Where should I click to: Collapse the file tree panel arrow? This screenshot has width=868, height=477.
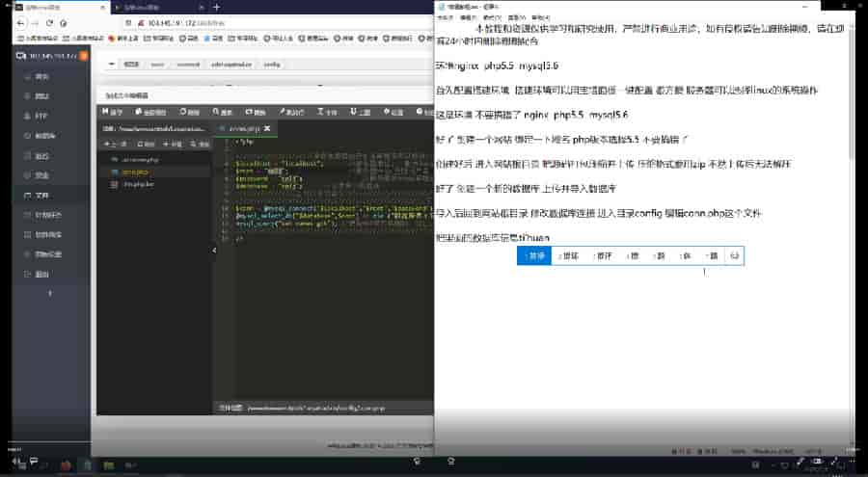click(213, 252)
